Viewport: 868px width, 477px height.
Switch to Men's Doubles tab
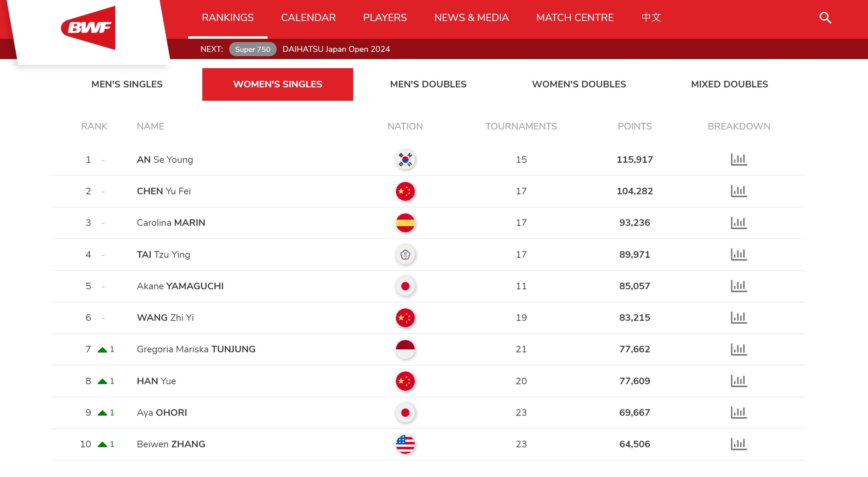[x=428, y=84]
